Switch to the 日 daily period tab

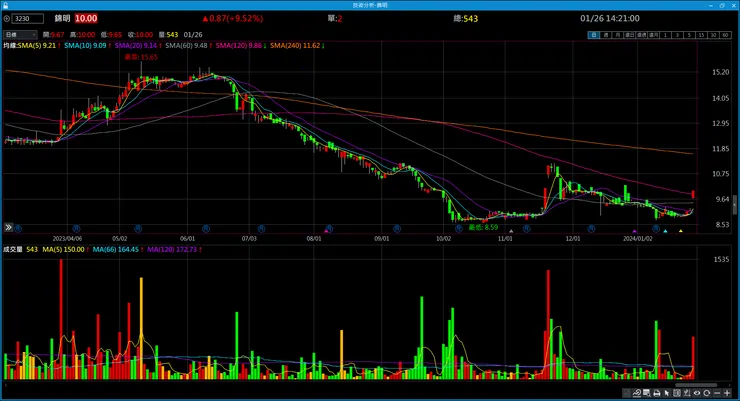(594, 35)
